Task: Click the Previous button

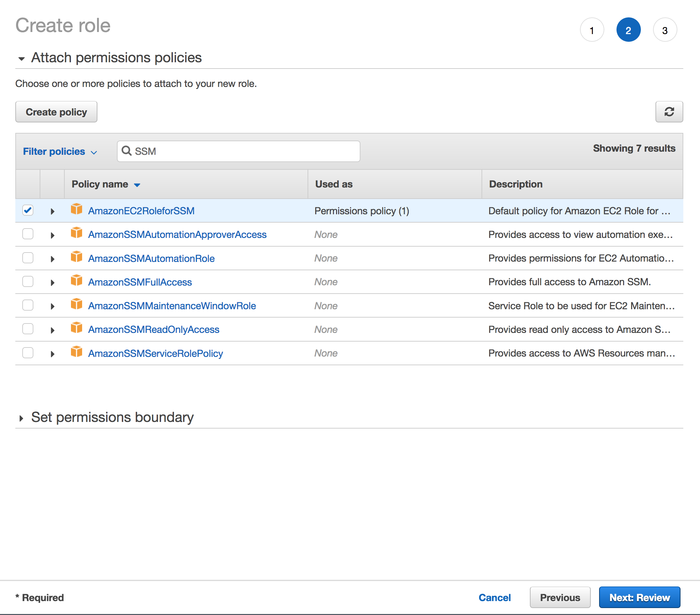Action: [560, 597]
